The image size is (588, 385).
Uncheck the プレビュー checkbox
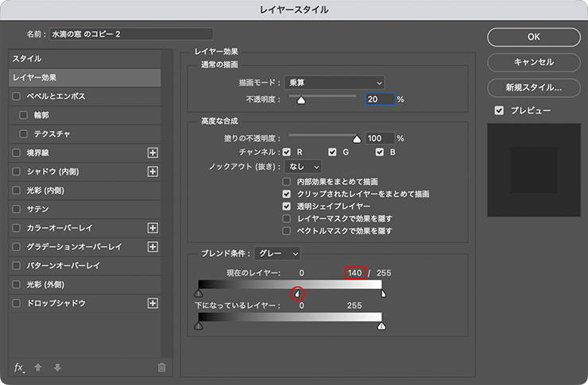coord(499,110)
